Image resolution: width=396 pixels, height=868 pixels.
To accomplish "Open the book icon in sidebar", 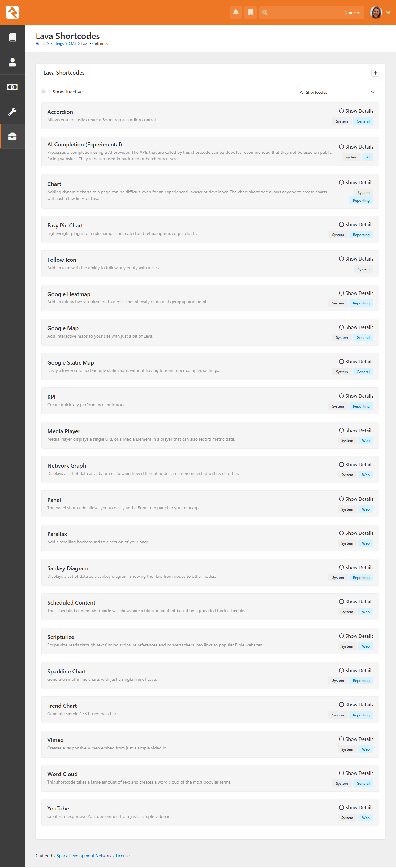I will coord(12,37).
